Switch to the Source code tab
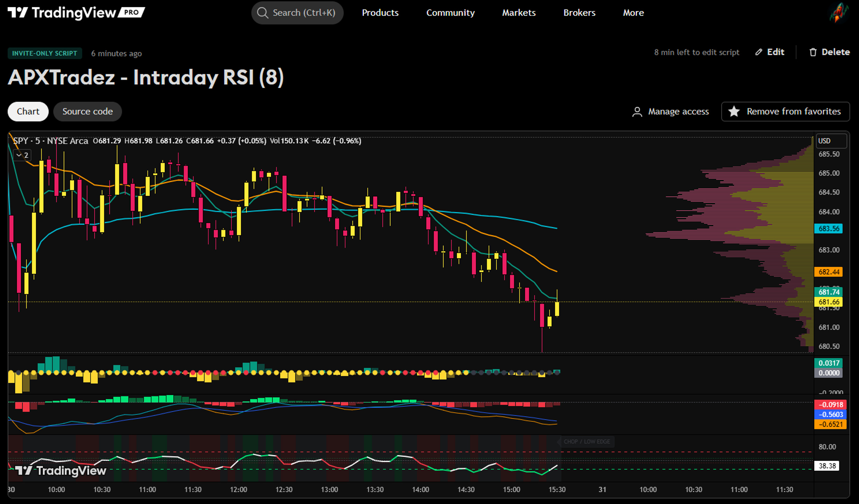The width and height of the screenshot is (859, 504). pos(88,112)
